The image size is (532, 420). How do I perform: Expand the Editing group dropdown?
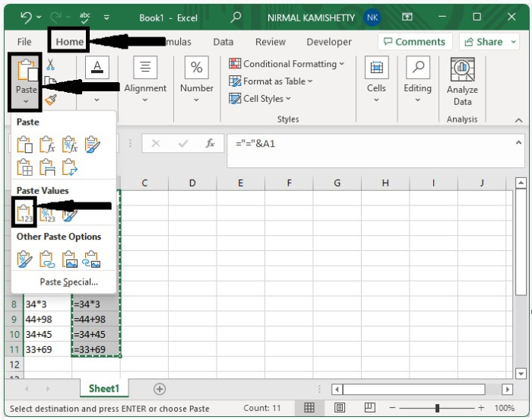(x=418, y=100)
